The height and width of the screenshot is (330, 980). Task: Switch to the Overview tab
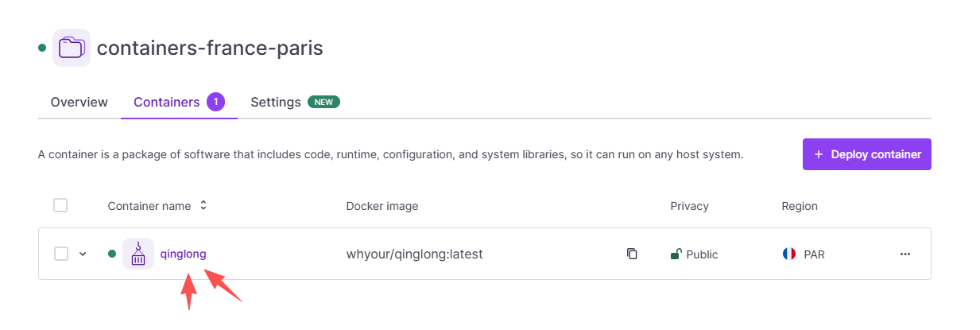[x=79, y=103]
